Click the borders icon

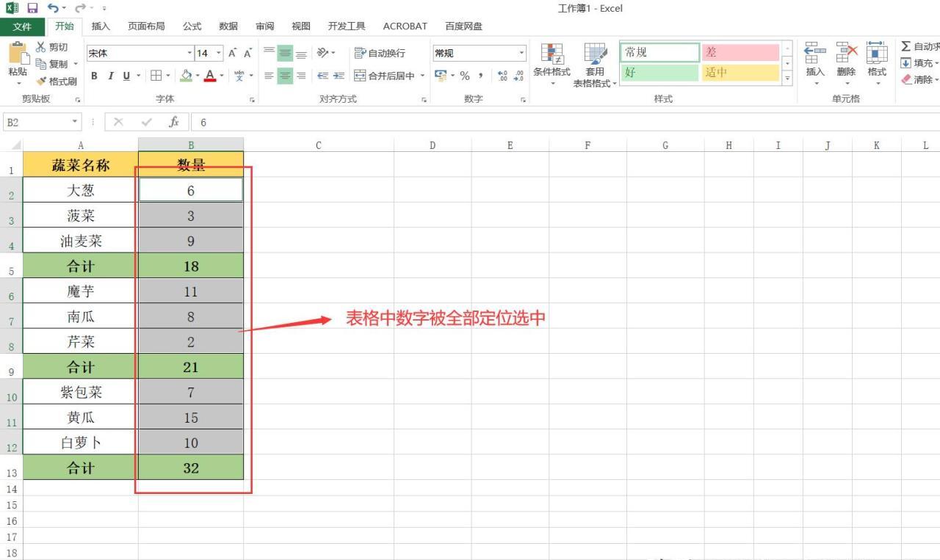156,76
